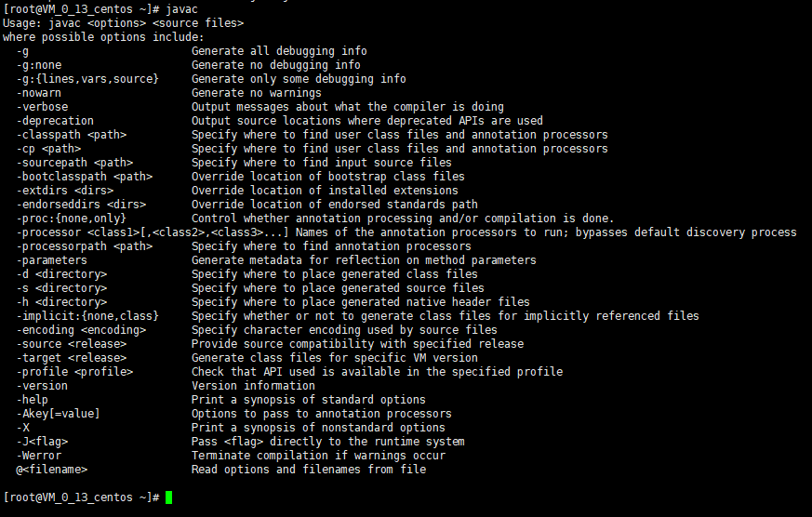Click the -help option text
Image resolution: width=812 pixels, height=517 pixels.
click(33, 400)
